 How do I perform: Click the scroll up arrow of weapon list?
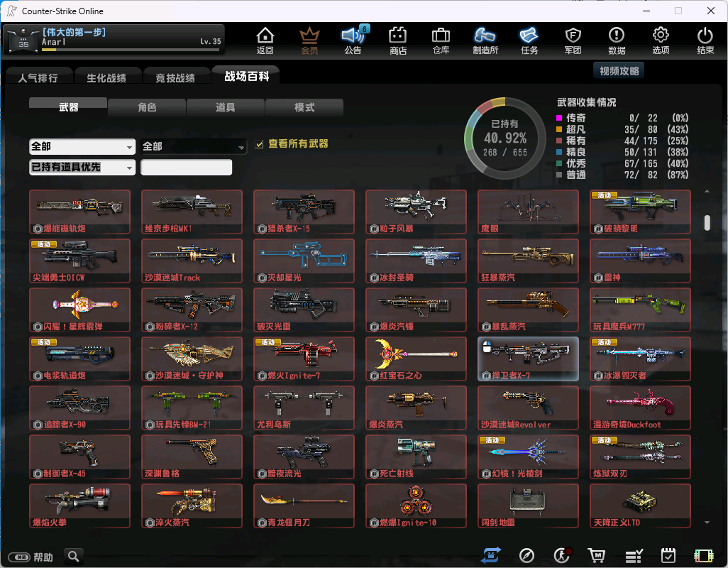point(707,192)
